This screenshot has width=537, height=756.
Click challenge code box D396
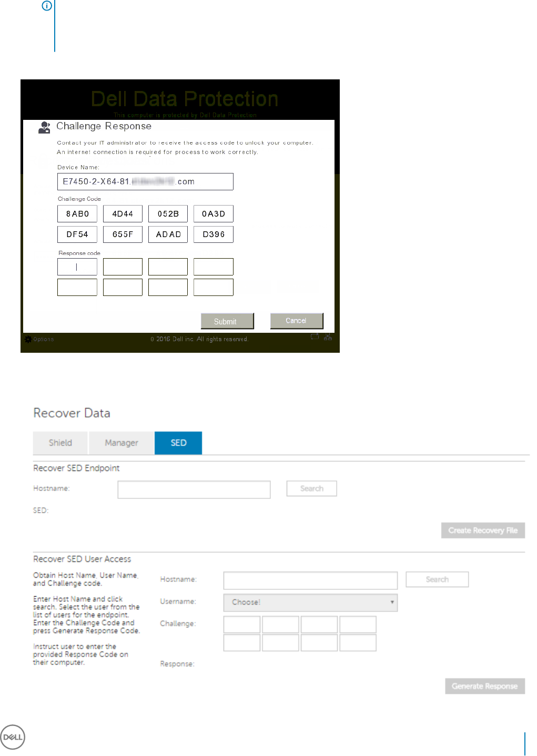pyautogui.click(x=214, y=234)
